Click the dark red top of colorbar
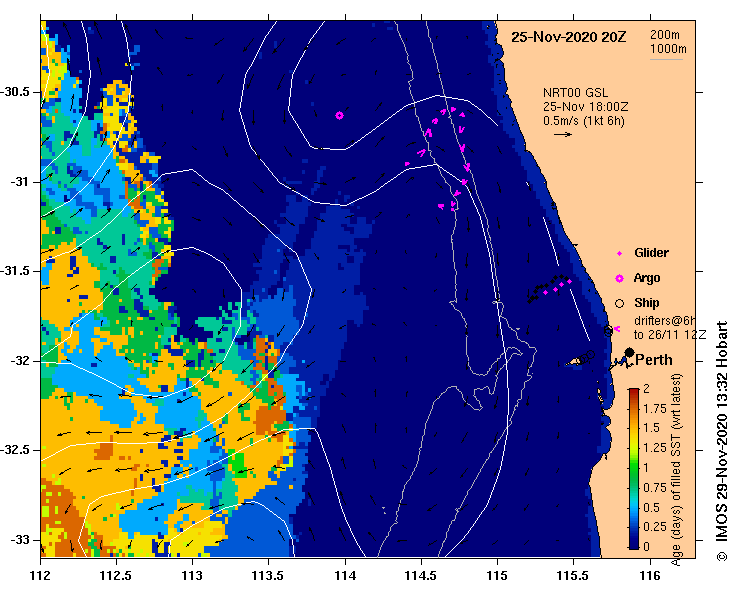Image resolution: width=739 pixels, height=592 pixels. tap(634, 391)
